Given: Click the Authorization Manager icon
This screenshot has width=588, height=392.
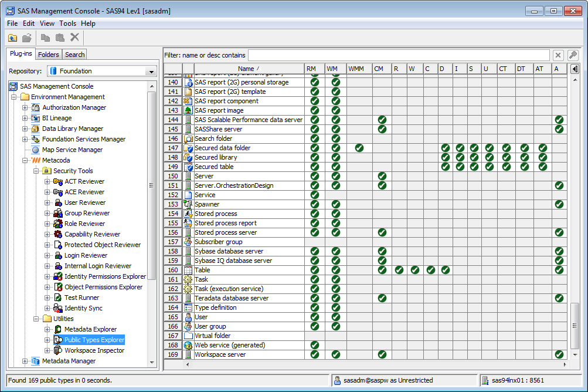Looking at the screenshot, I should coord(36,107).
